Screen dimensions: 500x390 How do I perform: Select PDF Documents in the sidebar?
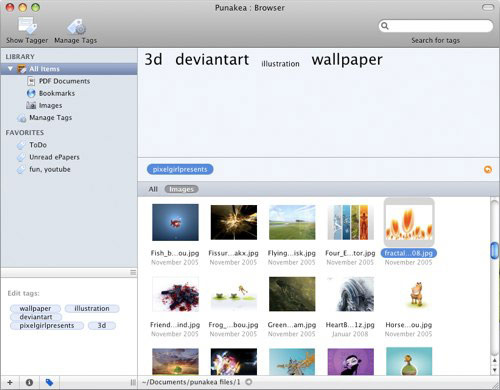tap(64, 81)
